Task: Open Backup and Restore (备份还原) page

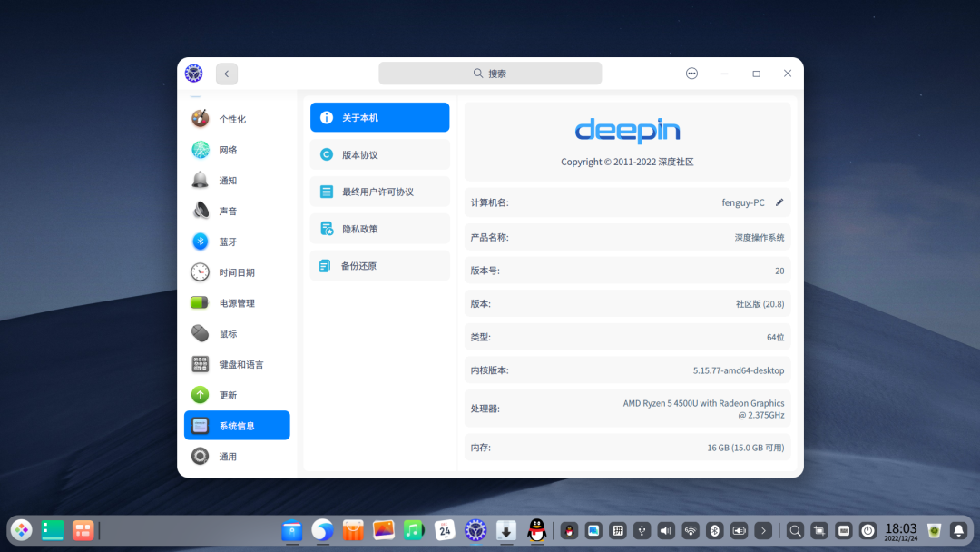Action: (x=379, y=266)
